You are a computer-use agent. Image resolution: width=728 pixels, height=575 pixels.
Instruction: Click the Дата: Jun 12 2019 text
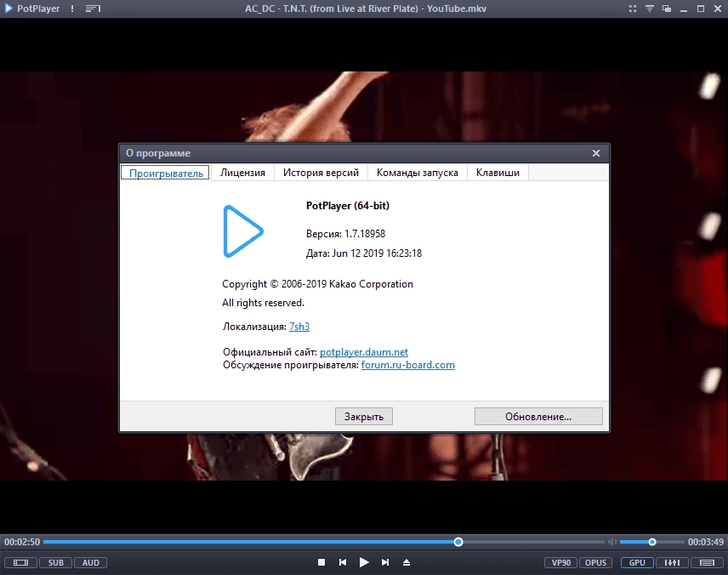(364, 253)
